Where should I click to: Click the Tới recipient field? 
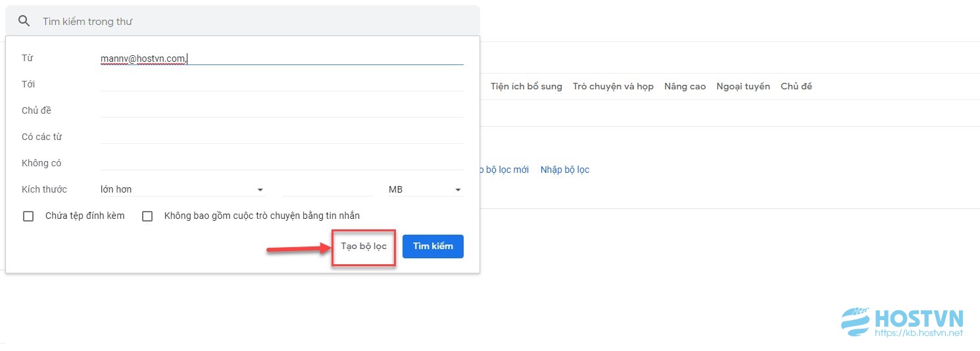tap(282, 84)
